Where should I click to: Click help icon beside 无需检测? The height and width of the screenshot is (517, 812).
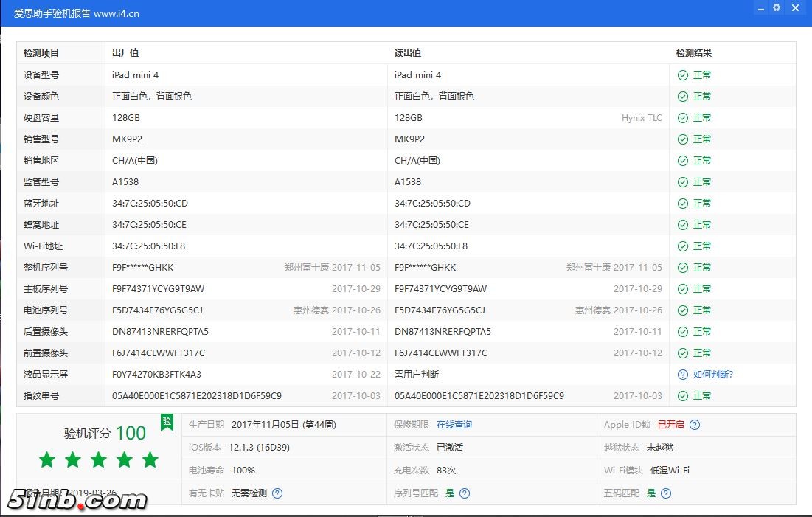pos(277,493)
